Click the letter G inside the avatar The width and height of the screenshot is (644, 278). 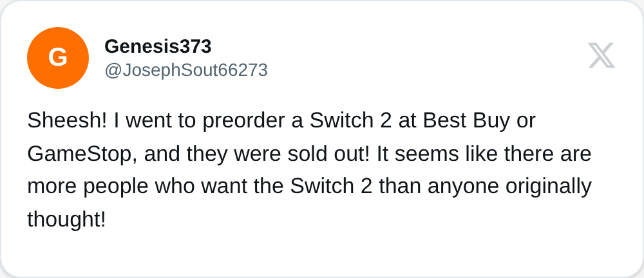pyautogui.click(x=58, y=58)
